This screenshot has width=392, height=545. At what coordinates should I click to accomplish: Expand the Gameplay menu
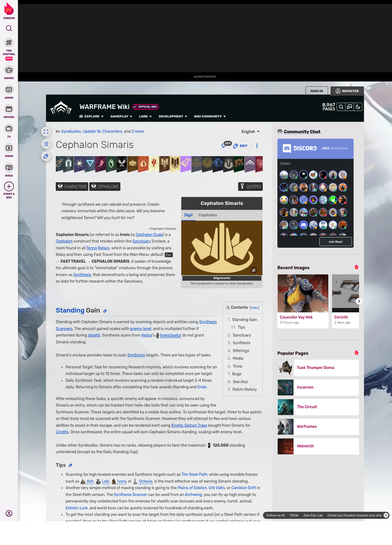coord(121,116)
